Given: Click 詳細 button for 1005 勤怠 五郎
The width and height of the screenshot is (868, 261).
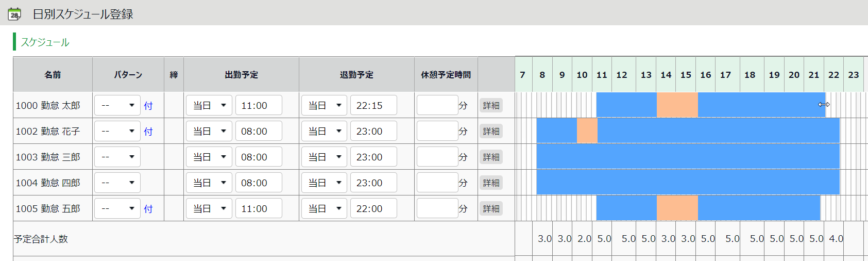Looking at the screenshot, I should pos(491,209).
